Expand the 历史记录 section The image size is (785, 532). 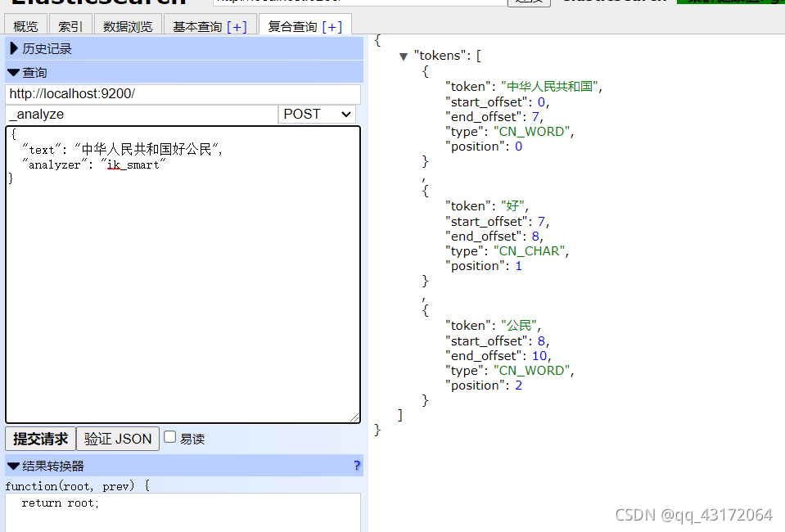point(183,48)
